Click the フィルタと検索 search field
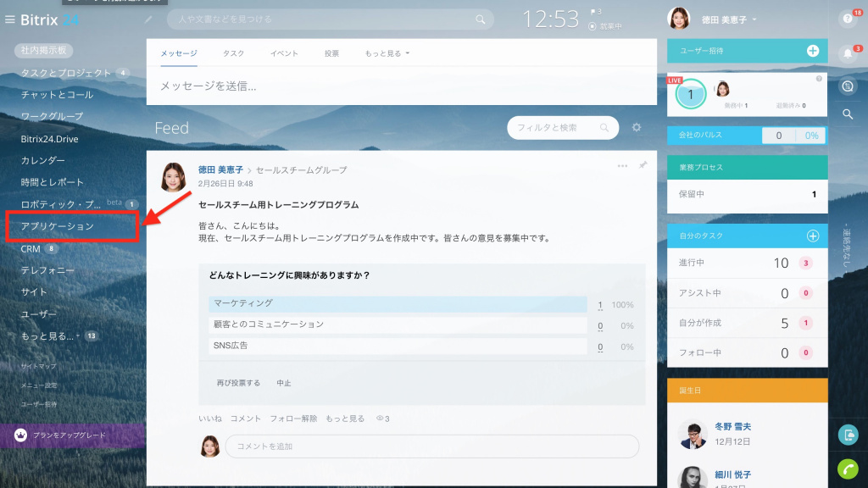868x488 pixels. tap(563, 128)
